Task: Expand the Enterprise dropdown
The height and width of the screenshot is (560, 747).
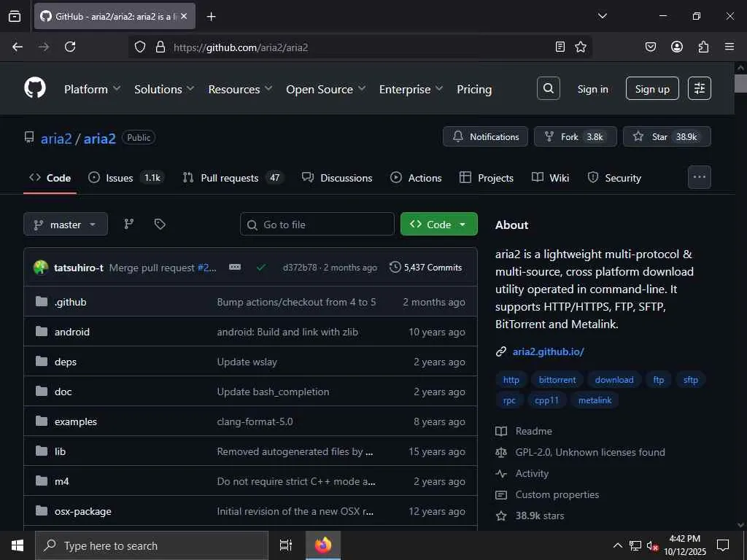Action: pyautogui.click(x=411, y=89)
